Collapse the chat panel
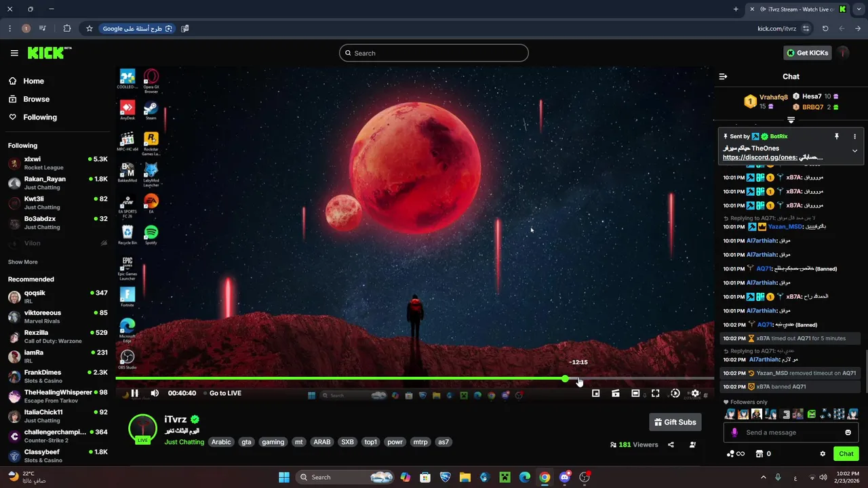The image size is (868, 488). click(723, 77)
